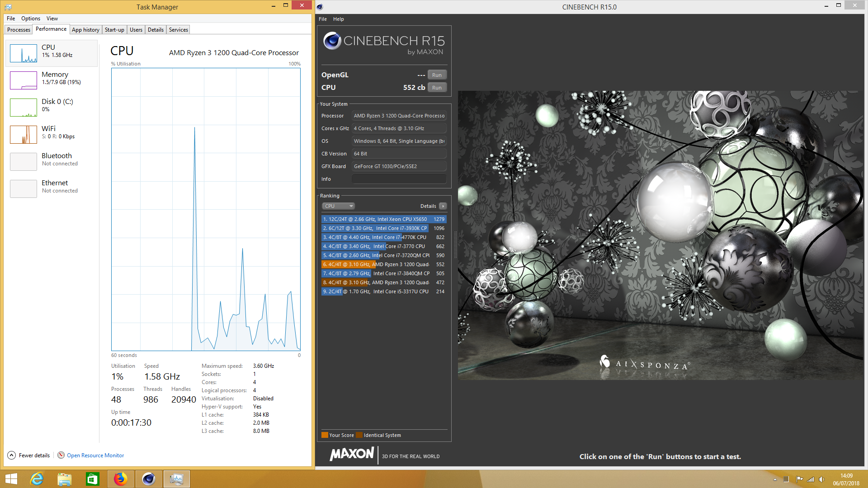Image resolution: width=868 pixels, height=488 pixels.
Task: Switch to Processes tab
Action: click(19, 30)
